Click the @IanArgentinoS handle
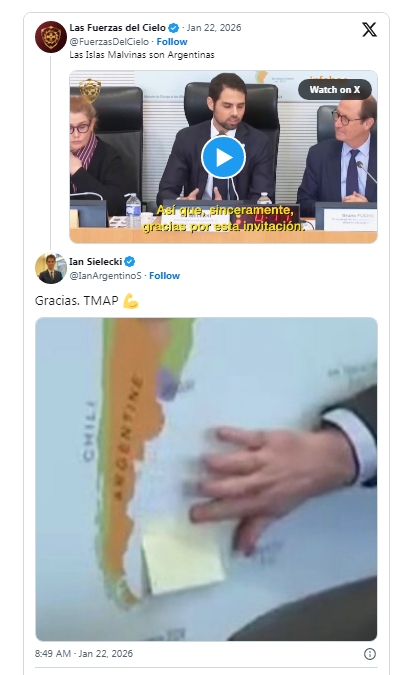The height and width of the screenshot is (675, 403). coord(105,276)
